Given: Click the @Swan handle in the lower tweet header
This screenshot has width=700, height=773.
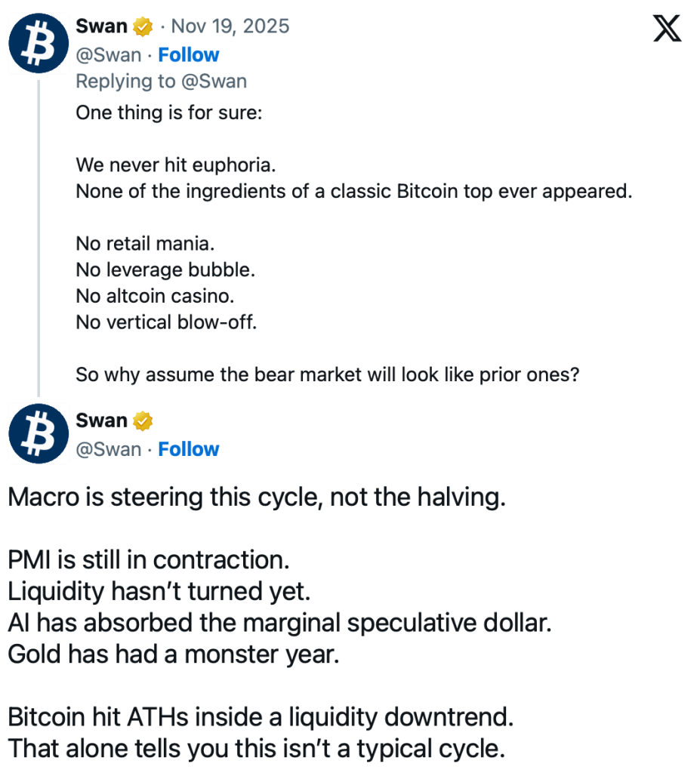Looking at the screenshot, I should (109, 449).
